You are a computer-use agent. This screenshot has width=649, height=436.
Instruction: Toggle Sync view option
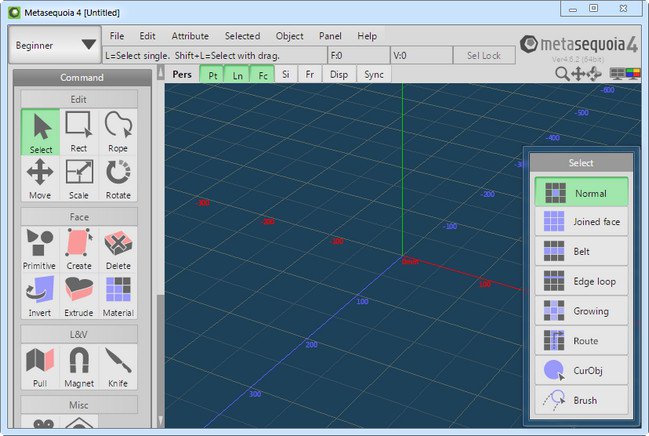click(374, 75)
